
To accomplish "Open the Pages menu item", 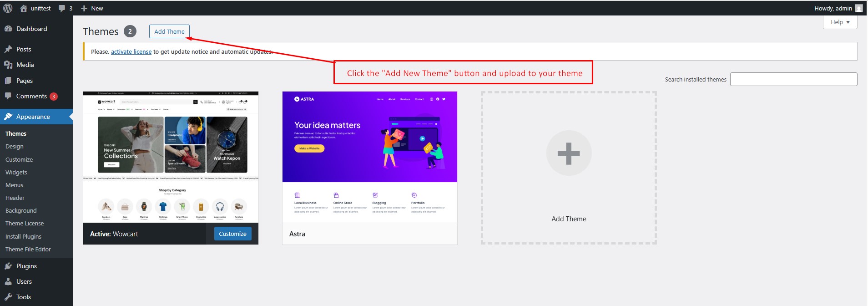I will [x=36, y=81].
